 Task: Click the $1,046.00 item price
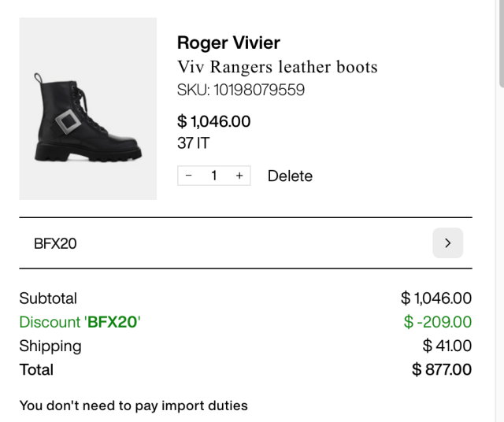[214, 121]
